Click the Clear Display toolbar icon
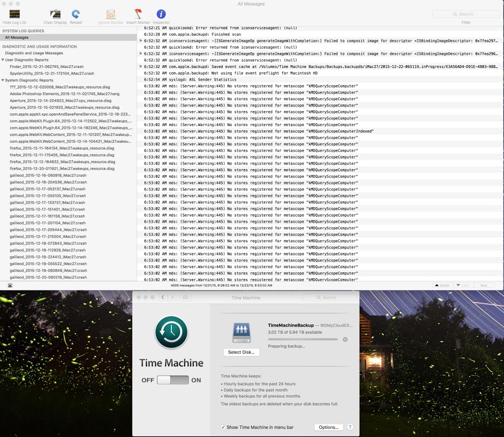Image resolution: width=504 pixels, height=437 pixels. [55, 14]
